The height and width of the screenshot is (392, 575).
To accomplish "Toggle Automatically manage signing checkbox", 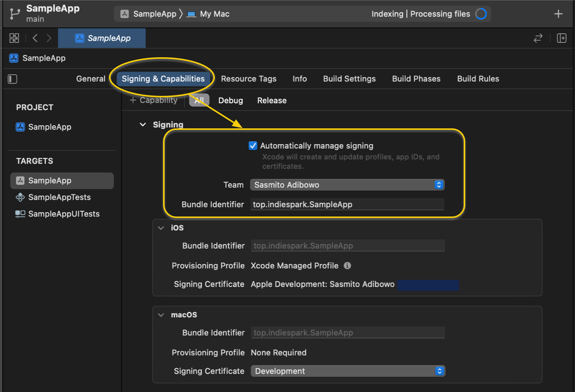I will (x=253, y=146).
